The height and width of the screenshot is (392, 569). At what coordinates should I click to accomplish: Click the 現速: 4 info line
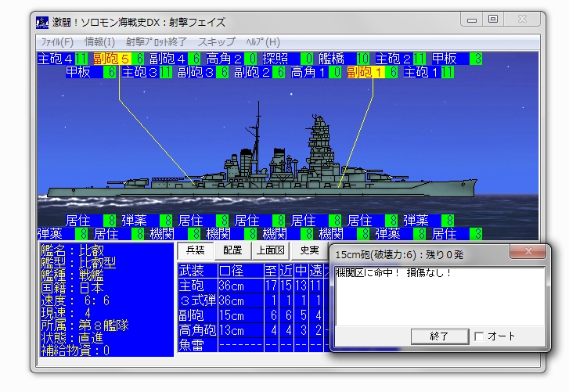(x=66, y=313)
